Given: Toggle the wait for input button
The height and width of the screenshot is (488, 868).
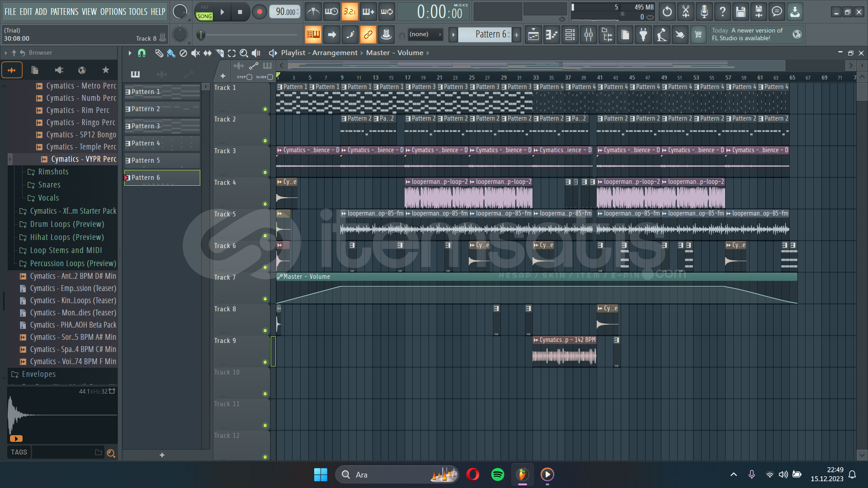Looking at the screenshot, I should (x=331, y=12).
